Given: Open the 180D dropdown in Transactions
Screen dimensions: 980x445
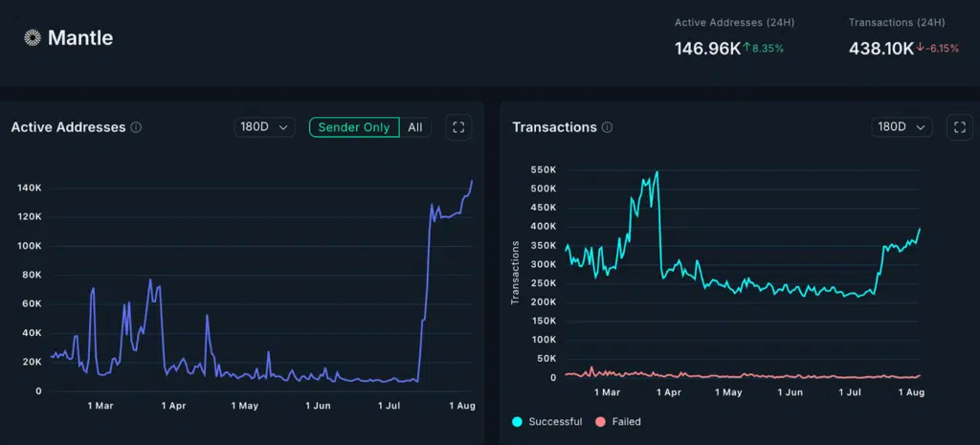Looking at the screenshot, I should 902,127.
